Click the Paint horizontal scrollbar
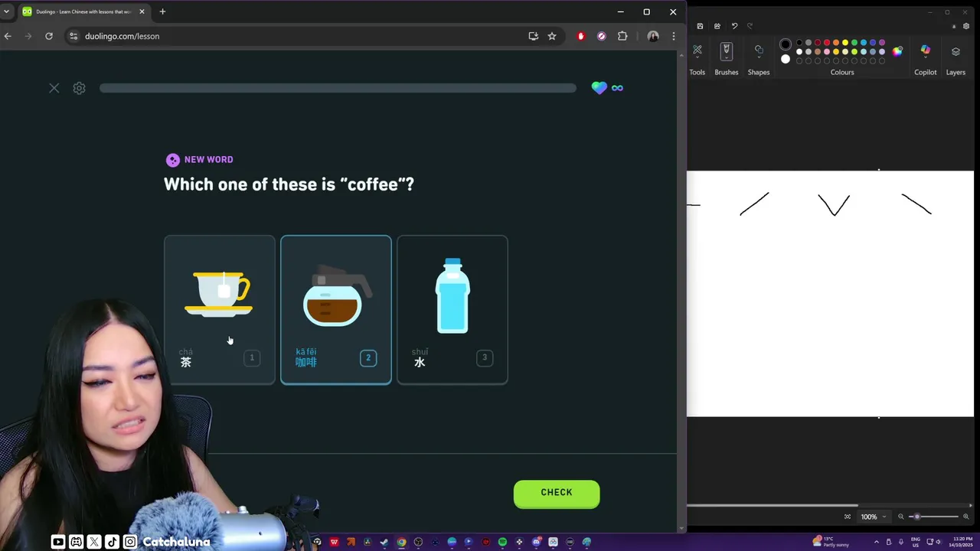Image resolution: width=980 pixels, height=551 pixels. (x=772, y=505)
